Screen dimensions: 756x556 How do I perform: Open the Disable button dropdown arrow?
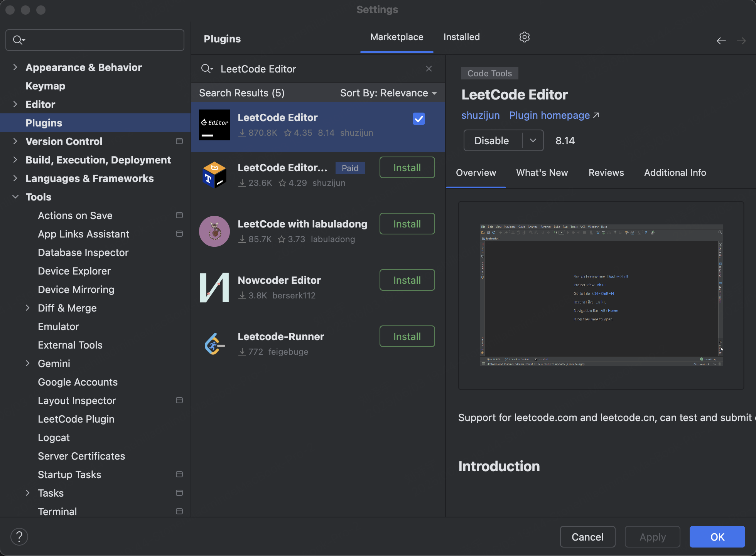coord(533,140)
